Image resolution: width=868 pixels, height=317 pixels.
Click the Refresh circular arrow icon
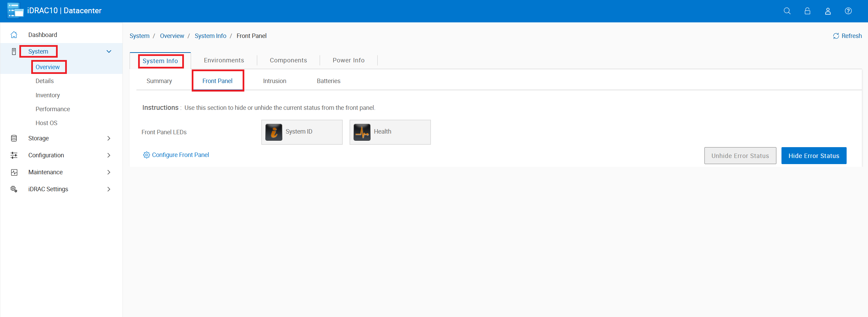click(836, 36)
